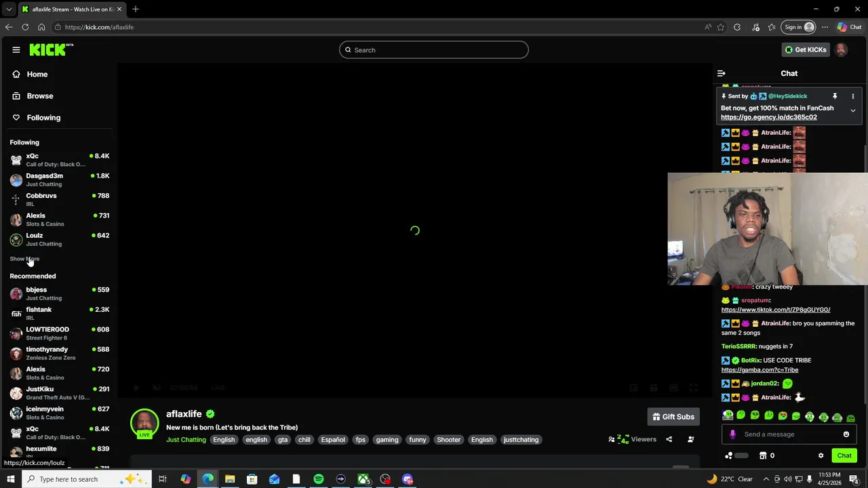Collapse the pinned message chevron
The height and width of the screenshot is (488, 868).
[x=852, y=110]
